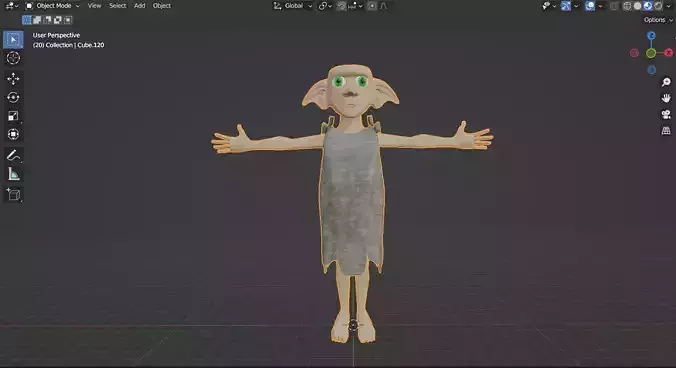Open the Object Mode dropdown
Viewport: 676px width, 368px height.
point(53,6)
